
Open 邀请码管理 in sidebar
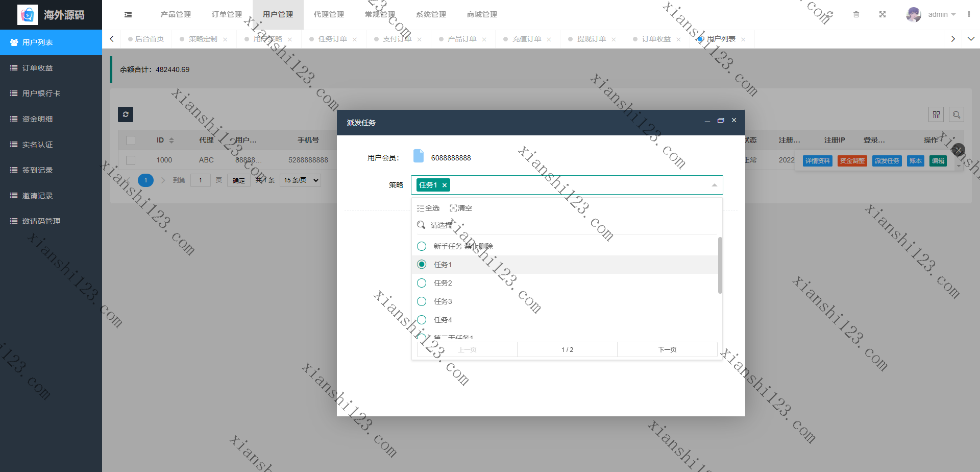coord(51,221)
